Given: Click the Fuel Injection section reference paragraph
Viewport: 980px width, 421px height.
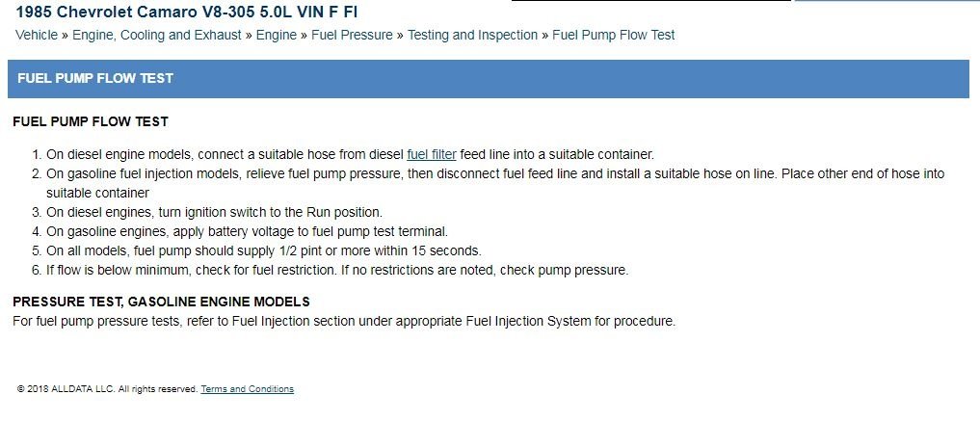Looking at the screenshot, I should 344,321.
